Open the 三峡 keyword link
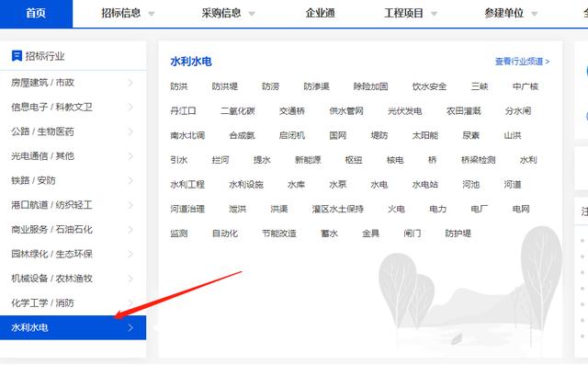The height and width of the screenshot is (365, 588). click(x=480, y=86)
